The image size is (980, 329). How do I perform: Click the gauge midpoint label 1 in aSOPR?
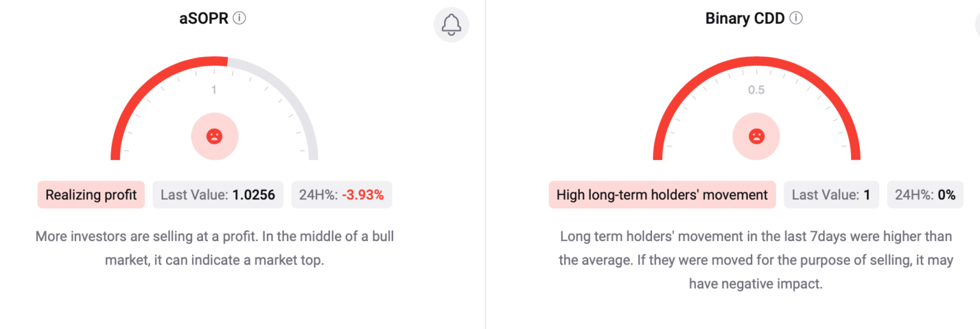[x=214, y=90]
